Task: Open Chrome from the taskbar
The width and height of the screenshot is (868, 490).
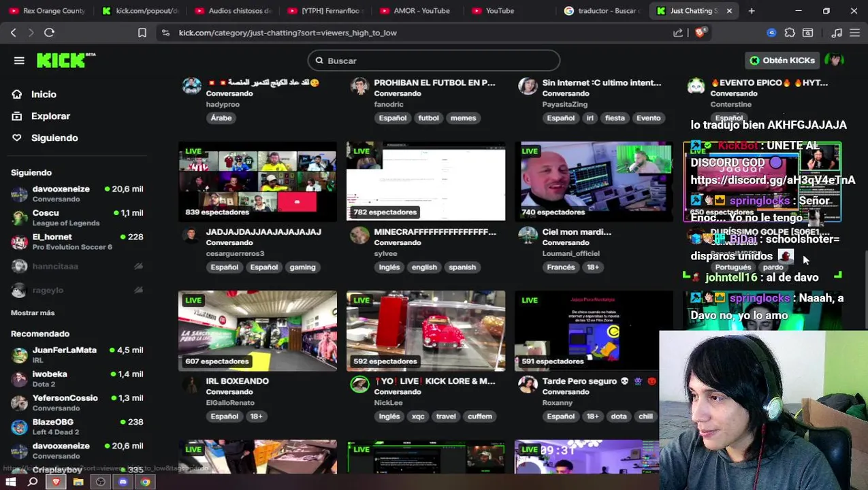Action: click(145, 482)
